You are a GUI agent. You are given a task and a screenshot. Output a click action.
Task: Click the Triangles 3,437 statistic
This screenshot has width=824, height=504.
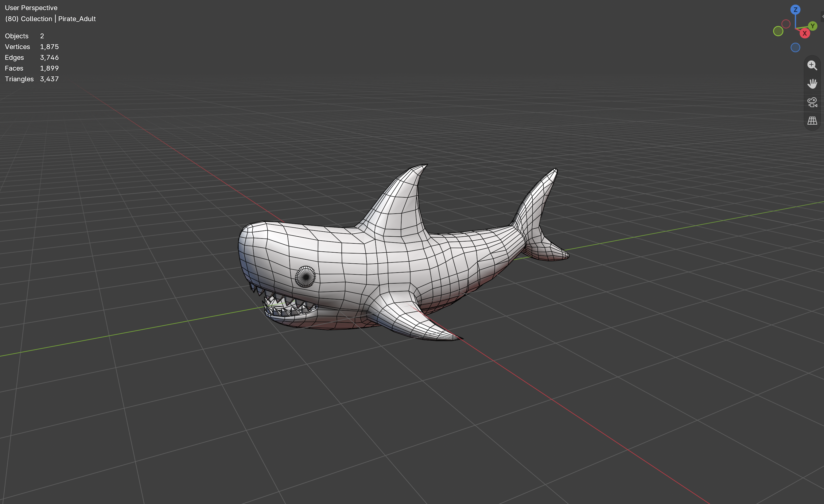[x=32, y=79]
